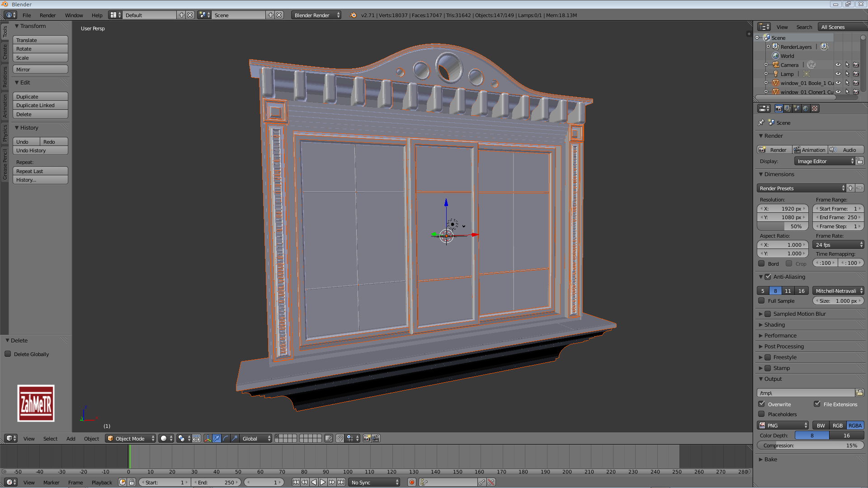Enable the Full Sample checkbox
The height and width of the screenshot is (488, 868).
click(762, 300)
